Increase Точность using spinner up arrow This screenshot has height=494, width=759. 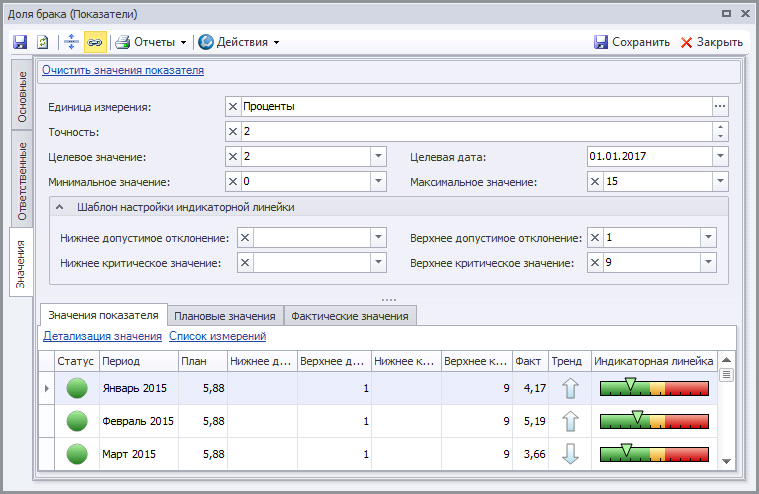click(720, 127)
